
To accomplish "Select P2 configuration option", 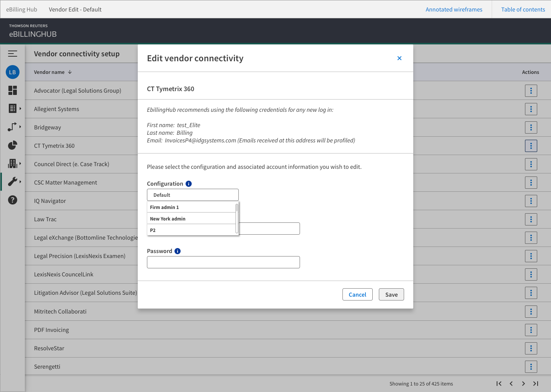I will (191, 230).
